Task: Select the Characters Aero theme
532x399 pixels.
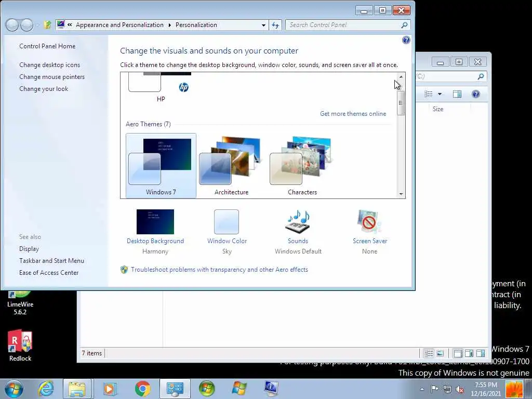Action: (x=302, y=166)
